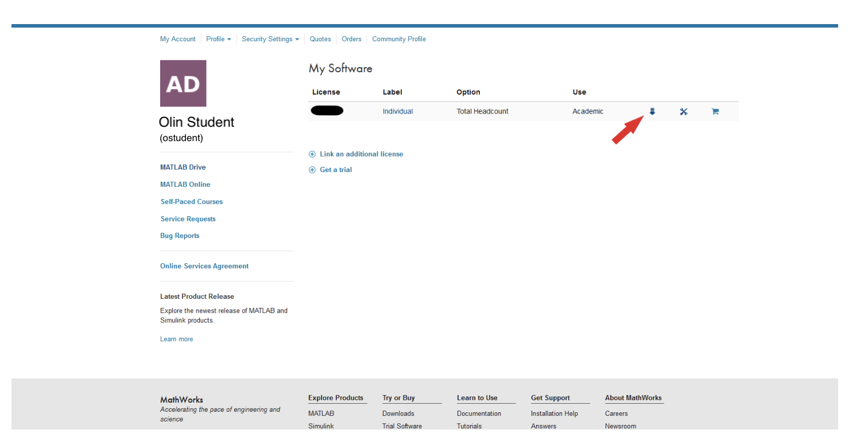The width and height of the screenshot is (868, 445).
Task: Click Newsroom in footer
Action: [621, 426]
